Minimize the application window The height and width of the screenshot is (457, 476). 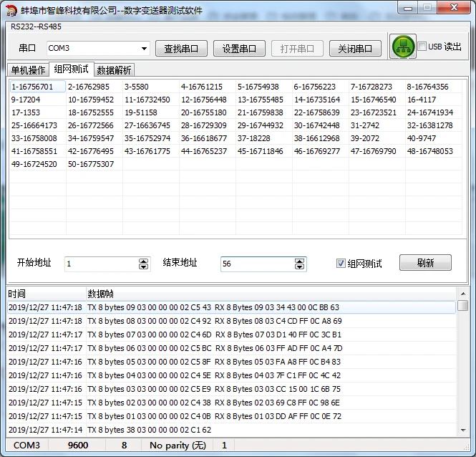pos(408,8)
